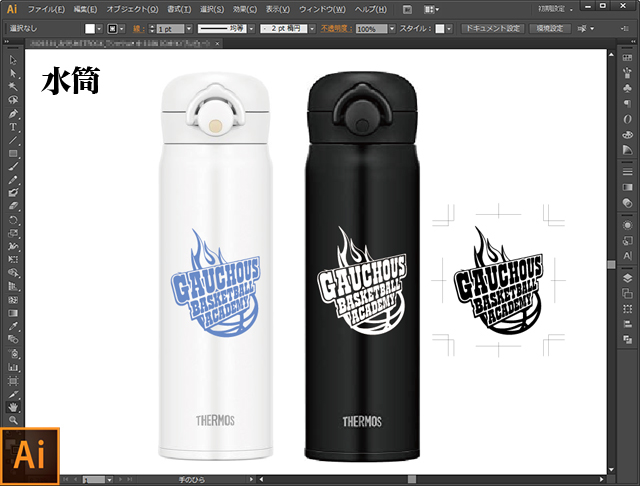Open the 均等 stroke profile dropdown
This screenshot has width=640, height=486.
[251, 29]
